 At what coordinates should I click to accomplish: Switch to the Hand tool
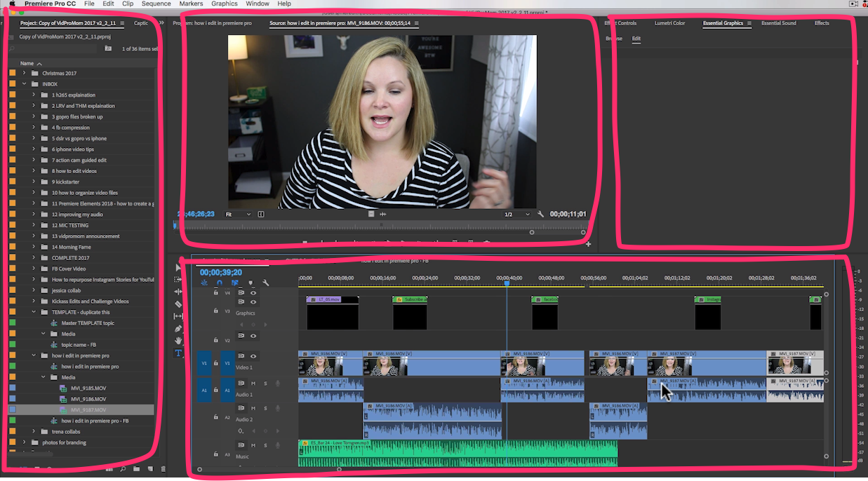pos(178,341)
